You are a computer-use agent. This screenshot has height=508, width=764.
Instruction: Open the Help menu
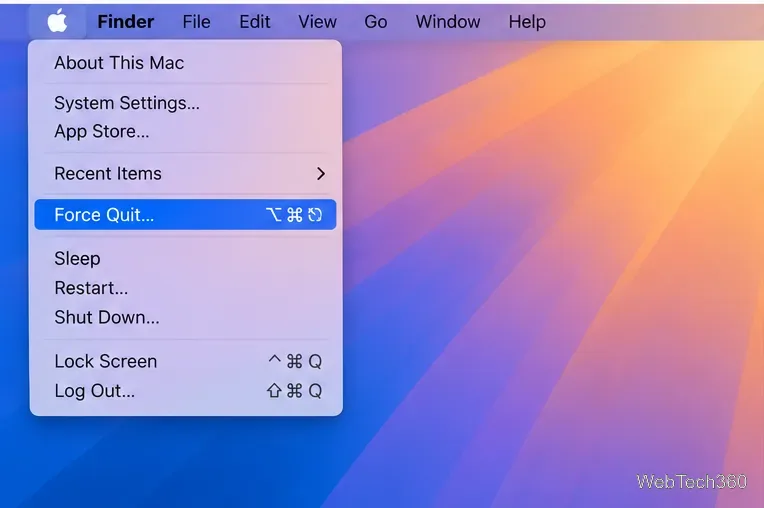(527, 22)
